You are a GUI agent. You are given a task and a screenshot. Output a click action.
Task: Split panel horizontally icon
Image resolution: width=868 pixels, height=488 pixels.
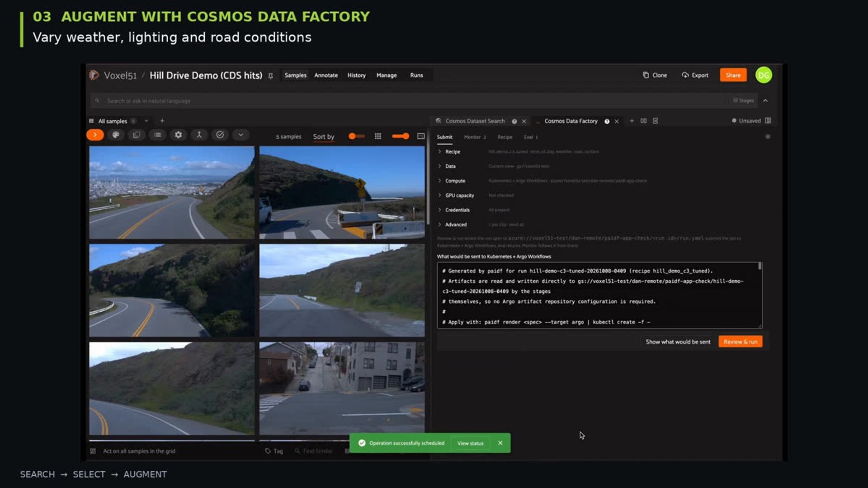click(643, 121)
